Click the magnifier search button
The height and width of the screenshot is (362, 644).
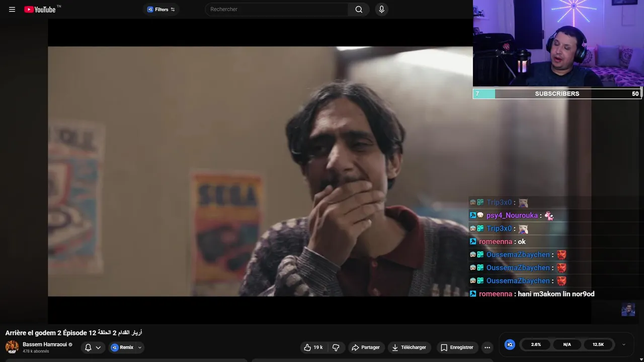coord(359,10)
